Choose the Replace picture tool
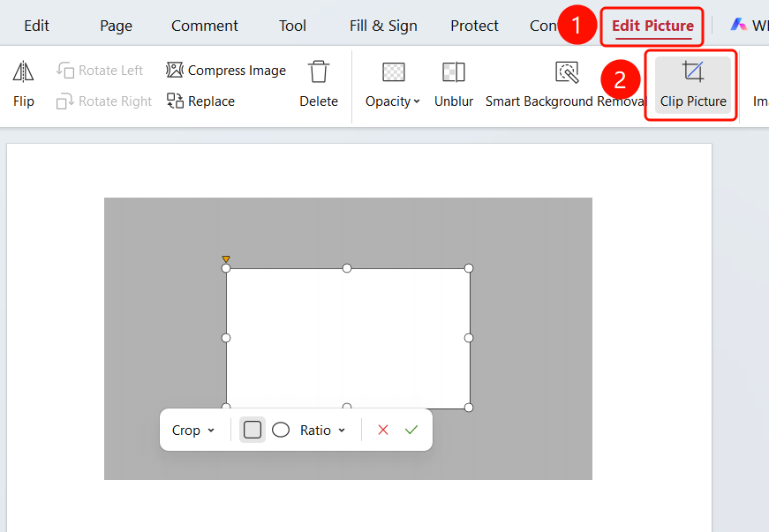769x532 pixels. click(200, 101)
